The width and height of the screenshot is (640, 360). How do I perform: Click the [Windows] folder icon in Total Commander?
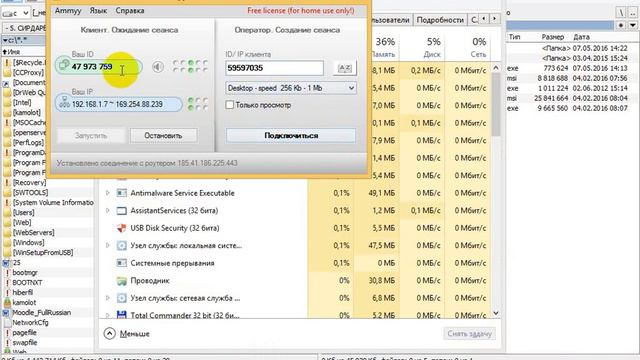click(x=7, y=242)
